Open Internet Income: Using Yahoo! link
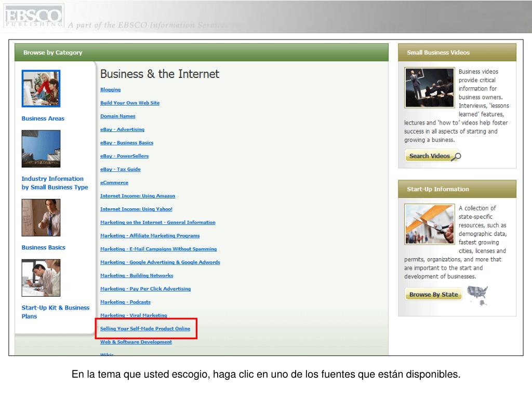This screenshot has width=532, height=399. [136, 209]
